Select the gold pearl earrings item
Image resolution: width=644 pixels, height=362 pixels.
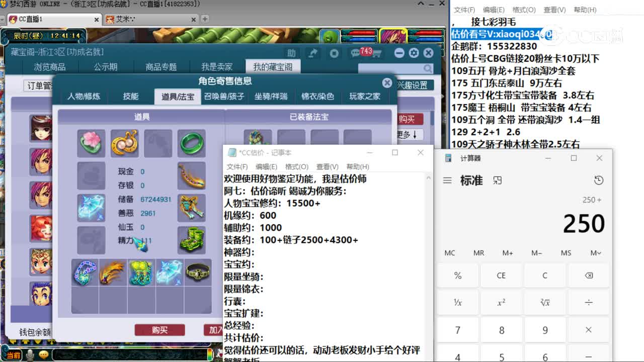tap(124, 143)
